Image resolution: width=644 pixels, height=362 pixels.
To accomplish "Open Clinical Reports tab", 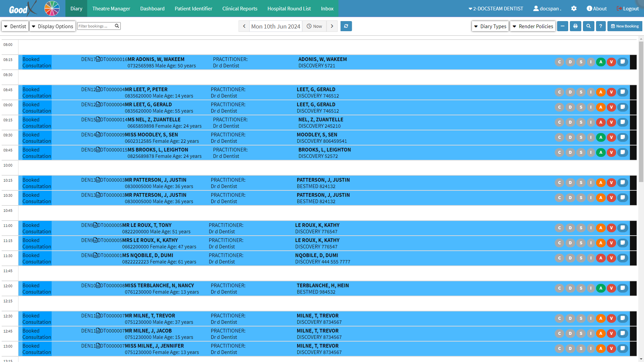I will tap(240, 8).
